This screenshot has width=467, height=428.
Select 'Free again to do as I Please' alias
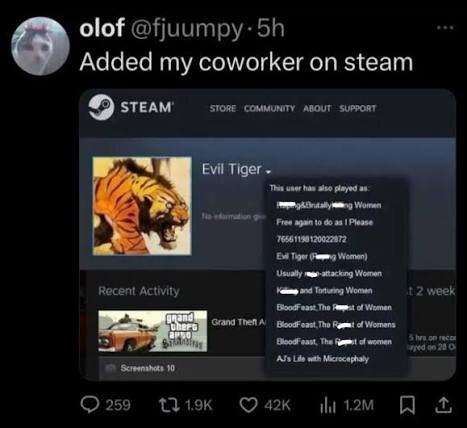(324, 222)
